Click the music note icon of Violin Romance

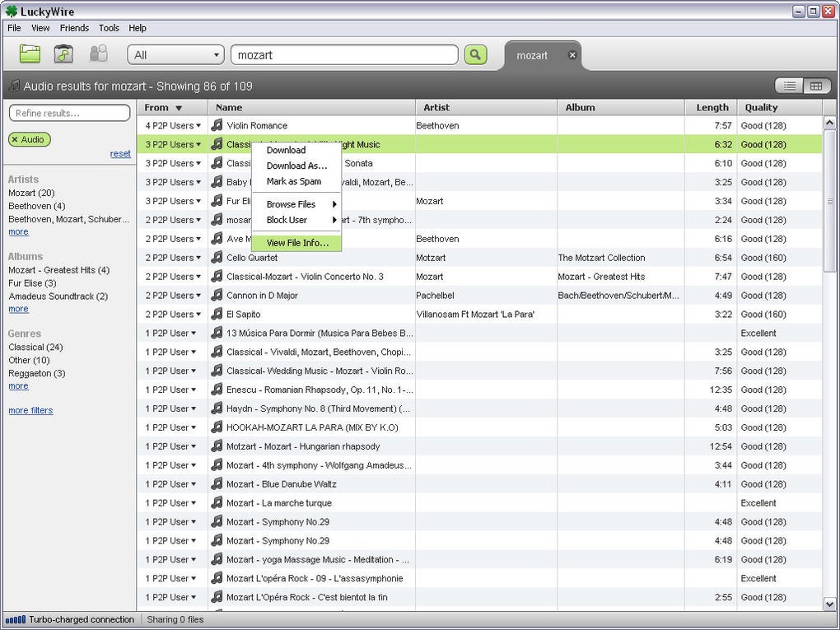217,125
